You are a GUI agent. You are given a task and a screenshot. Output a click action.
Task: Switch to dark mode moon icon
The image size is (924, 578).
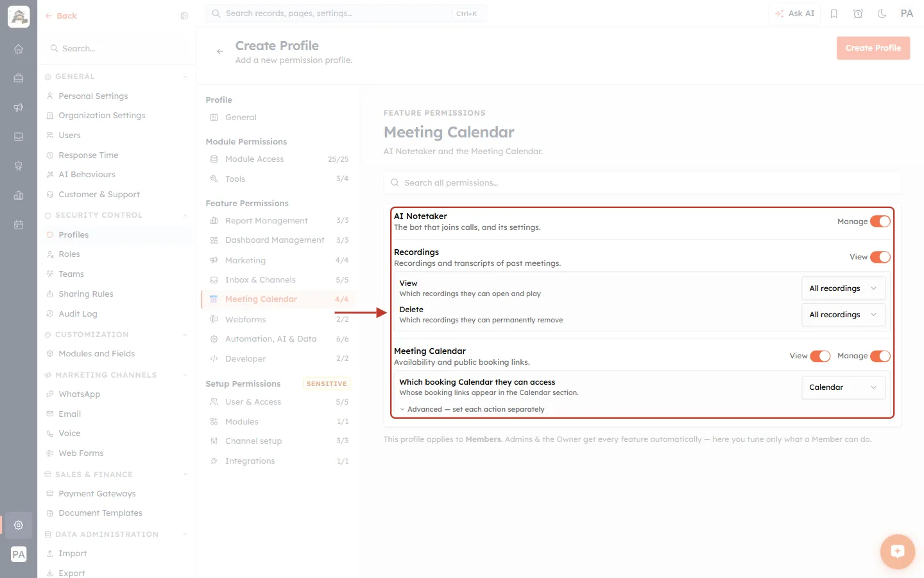click(x=882, y=13)
